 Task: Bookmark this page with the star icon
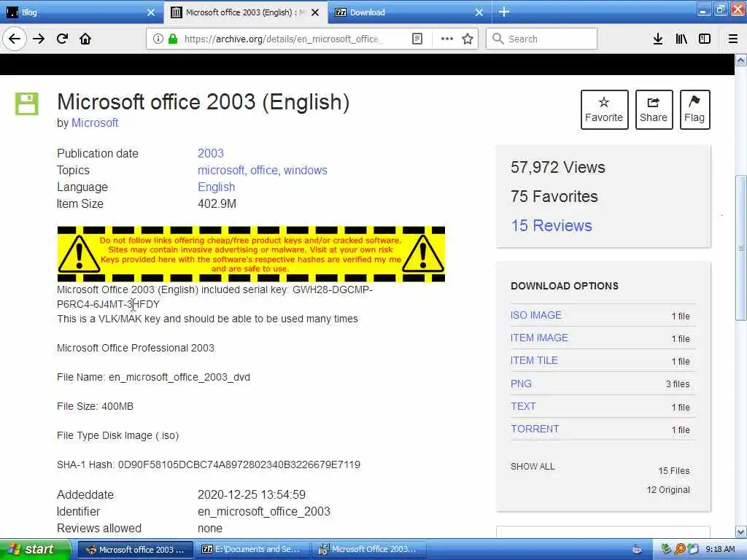click(468, 39)
